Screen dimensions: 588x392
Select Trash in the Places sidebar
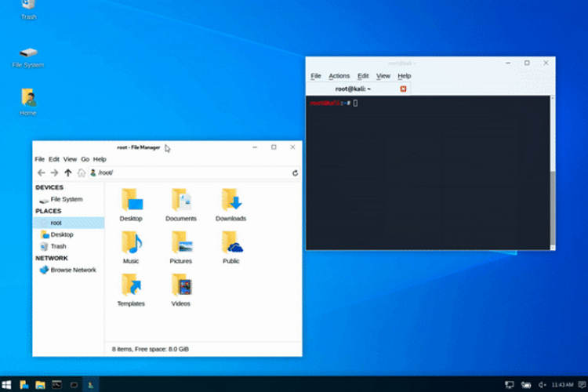(58, 246)
